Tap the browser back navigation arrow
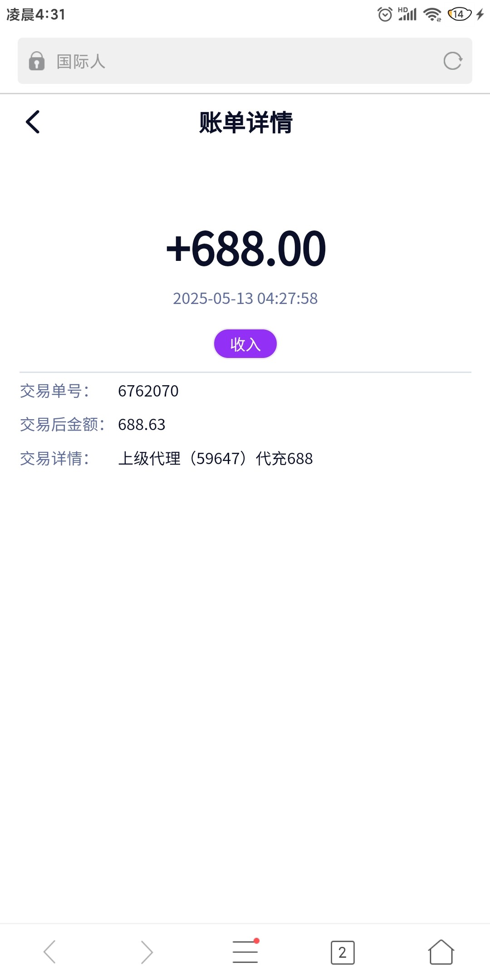This screenshot has height=980, width=490. (x=49, y=951)
